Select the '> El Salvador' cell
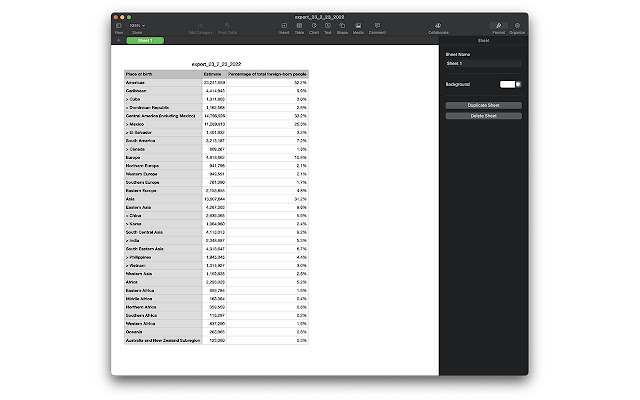The height and width of the screenshot is (400, 640). 163,132
